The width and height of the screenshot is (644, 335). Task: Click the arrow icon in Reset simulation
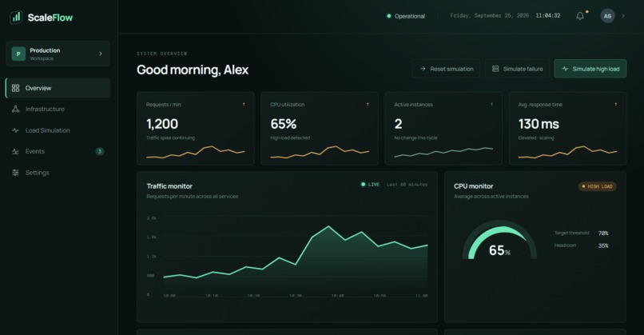423,69
